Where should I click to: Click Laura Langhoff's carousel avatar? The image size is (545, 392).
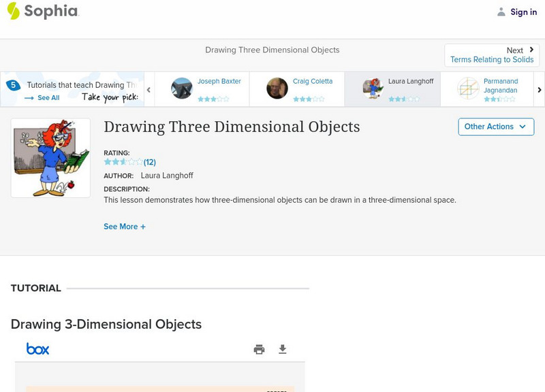pyautogui.click(x=373, y=88)
